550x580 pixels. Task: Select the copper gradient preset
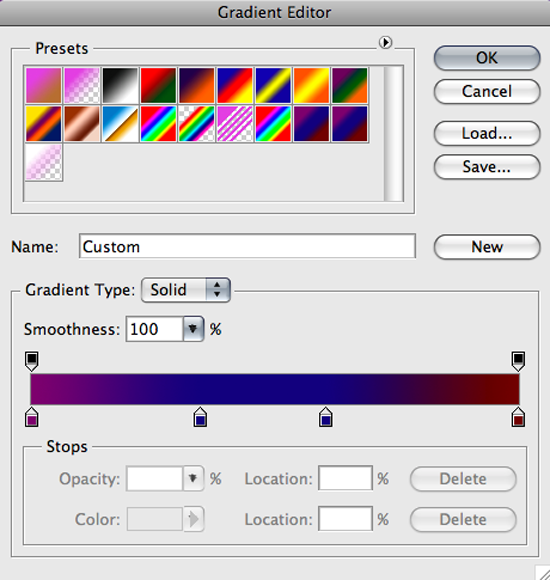tap(82, 124)
